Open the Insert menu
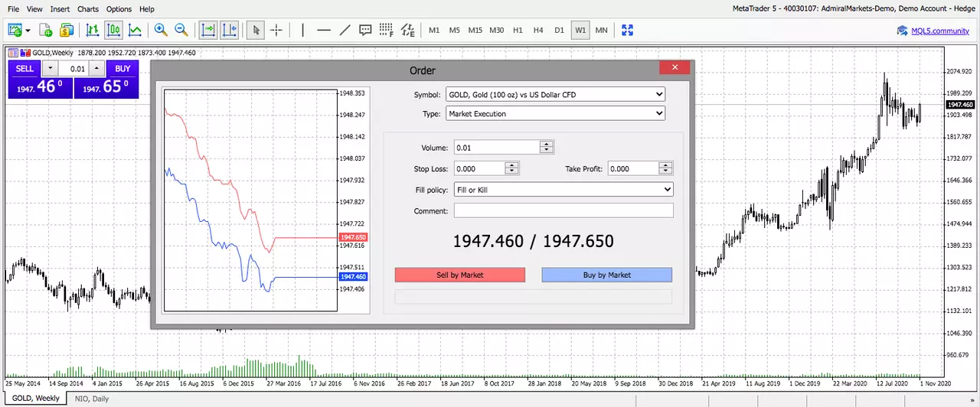The height and width of the screenshot is (407, 980). click(x=60, y=9)
